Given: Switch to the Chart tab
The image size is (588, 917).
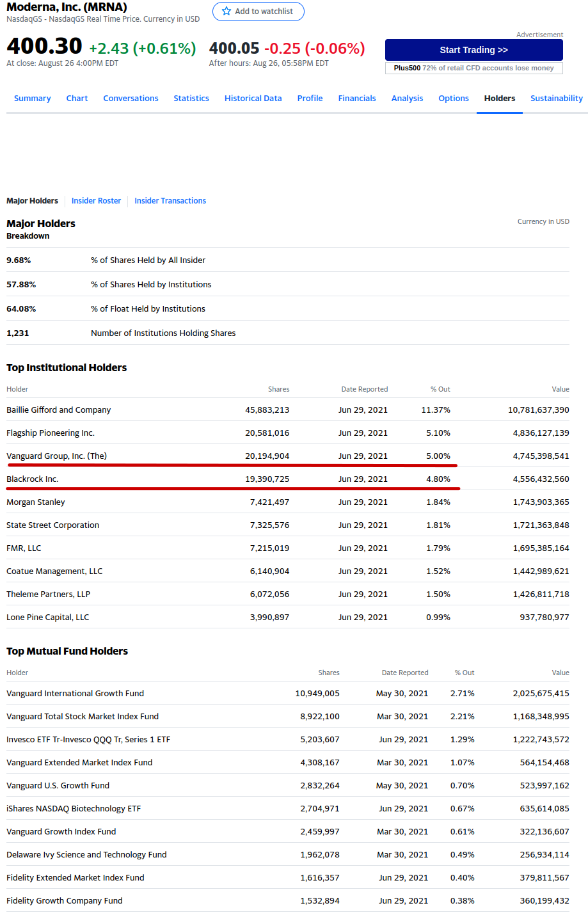Looking at the screenshot, I should 77,99.
